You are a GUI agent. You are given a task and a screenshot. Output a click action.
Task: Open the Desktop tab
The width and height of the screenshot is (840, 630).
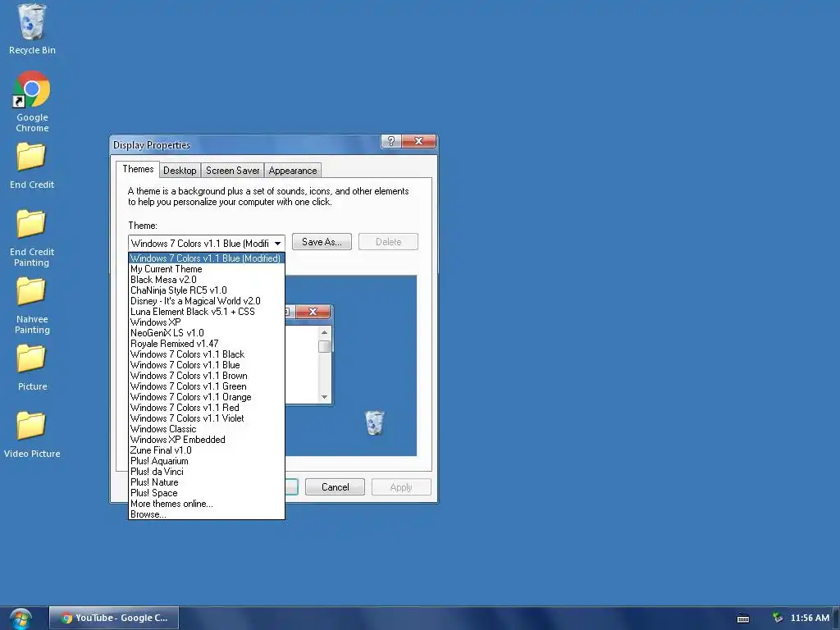(x=180, y=171)
